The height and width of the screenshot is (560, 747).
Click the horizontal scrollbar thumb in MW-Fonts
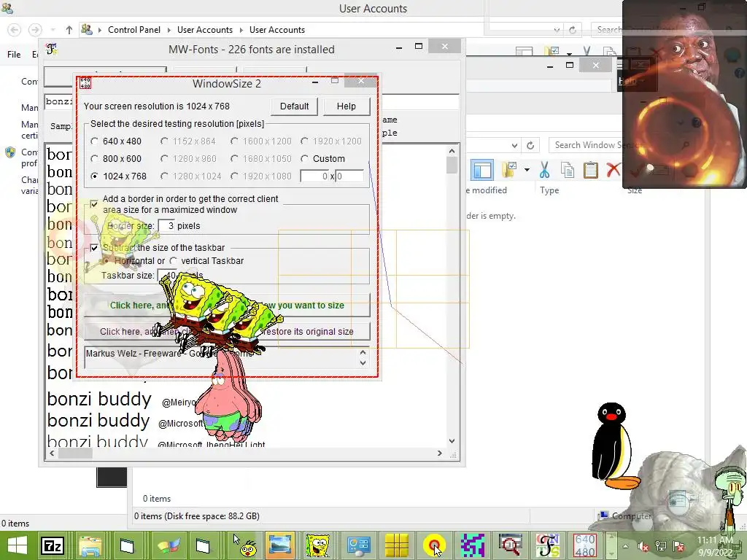pos(75,454)
